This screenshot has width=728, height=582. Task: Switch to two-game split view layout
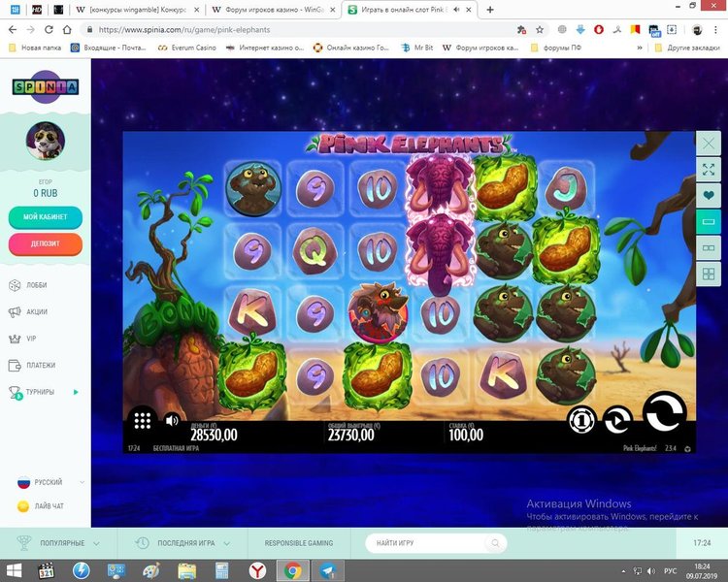[x=708, y=248]
